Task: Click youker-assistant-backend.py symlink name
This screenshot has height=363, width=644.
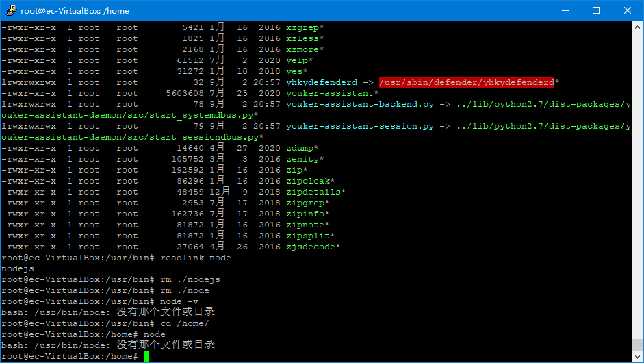Action: [x=360, y=104]
